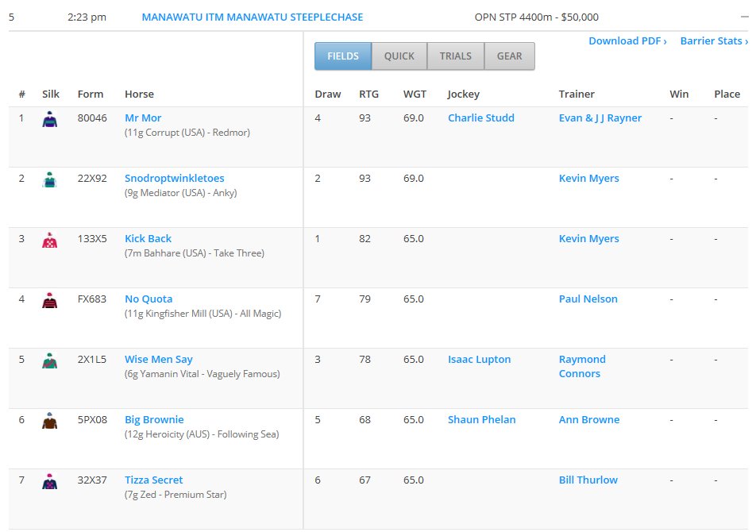Open horse Big Brownie profile
This screenshot has width=756, height=532.
(154, 420)
